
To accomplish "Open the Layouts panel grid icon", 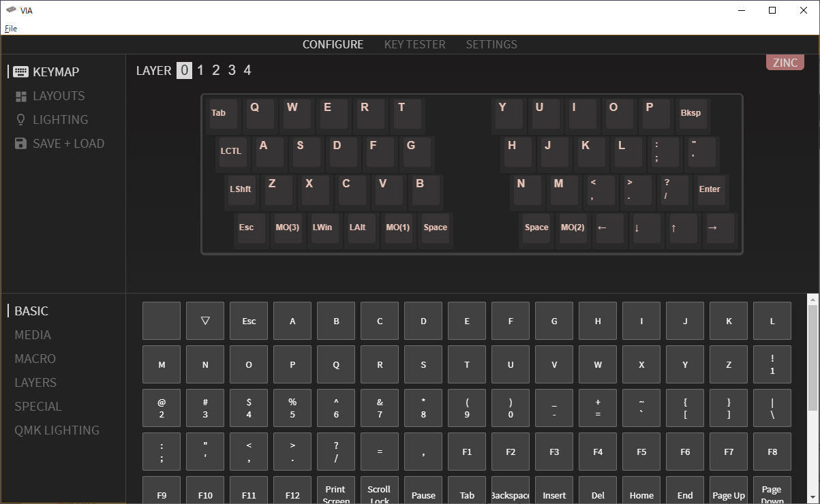I will [22, 95].
